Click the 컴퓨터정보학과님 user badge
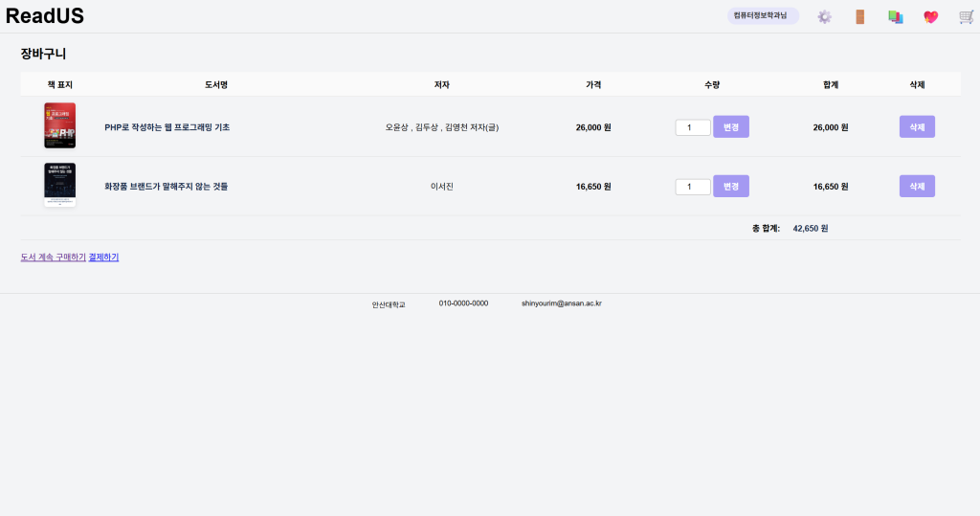 point(763,15)
